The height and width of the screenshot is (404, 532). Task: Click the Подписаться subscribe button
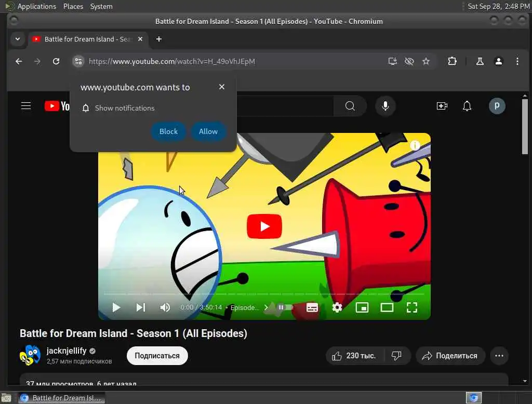157,356
